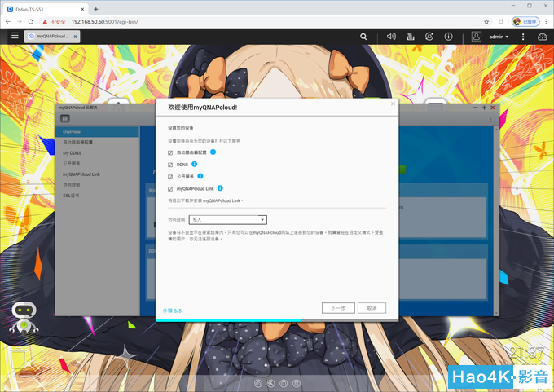Select 公开服务 in the sidebar
Viewport: 554px width, 392px height.
point(97,164)
